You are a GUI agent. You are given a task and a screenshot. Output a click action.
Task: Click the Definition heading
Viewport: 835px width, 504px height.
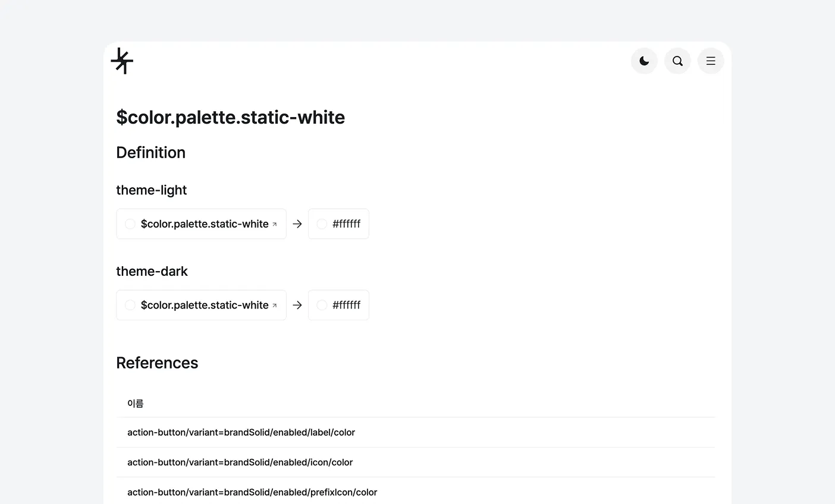pos(151,153)
